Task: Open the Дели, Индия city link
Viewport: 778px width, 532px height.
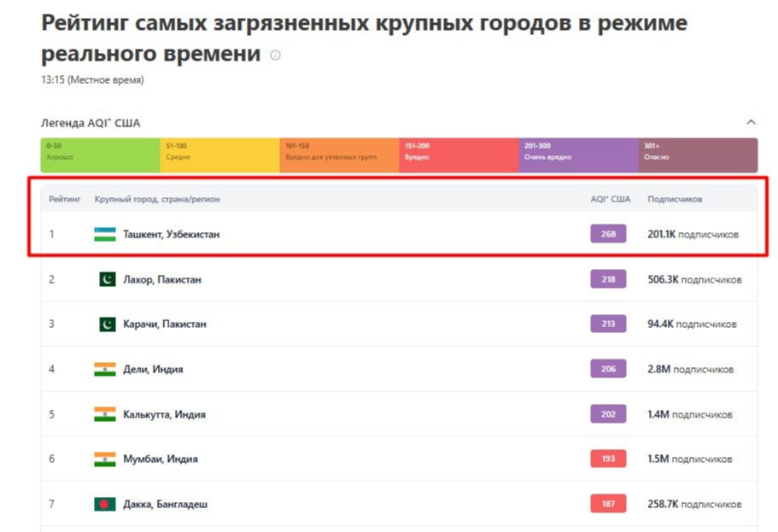Action: pos(153,370)
